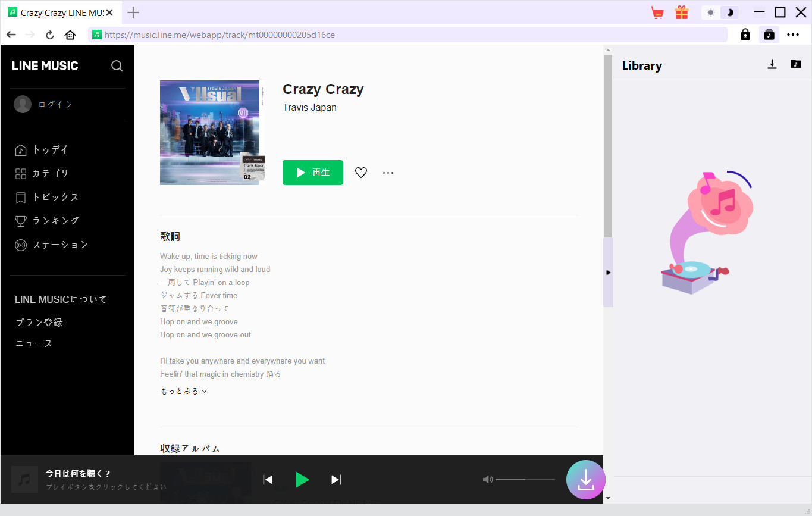Image resolution: width=812 pixels, height=516 pixels.
Task: Minimize the window
Action: (759, 12)
